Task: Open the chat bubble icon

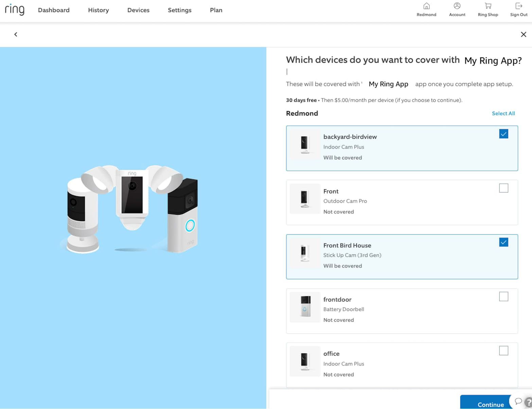Action: (x=518, y=401)
